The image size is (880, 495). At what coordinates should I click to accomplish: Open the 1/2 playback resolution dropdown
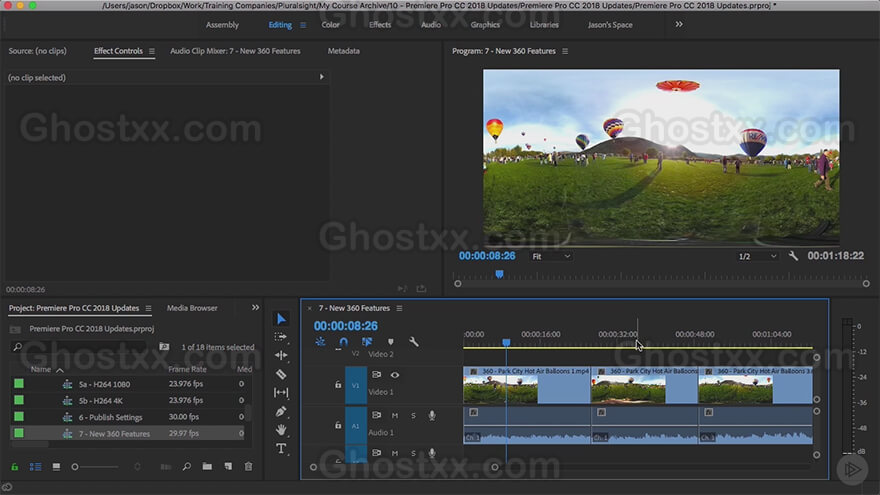(x=757, y=256)
